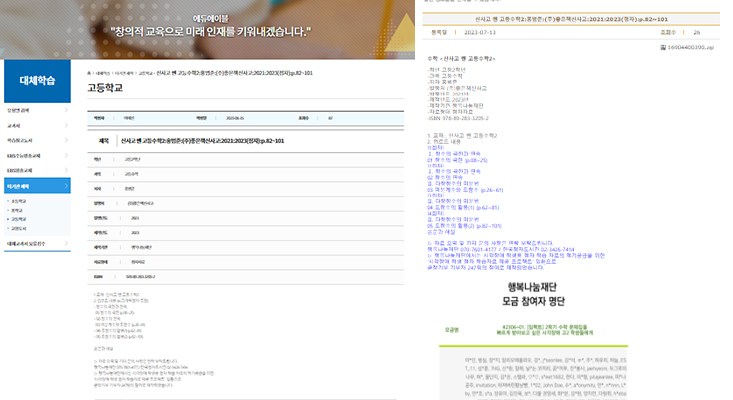Collapse the highlighted blue sidebar section chevron

click(x=66, y=185)
